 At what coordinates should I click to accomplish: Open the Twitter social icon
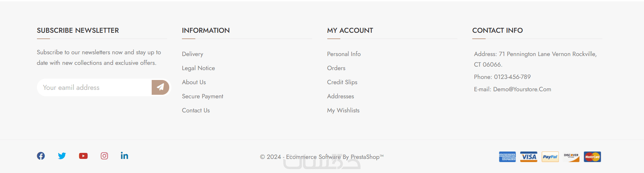coord(62,156)
